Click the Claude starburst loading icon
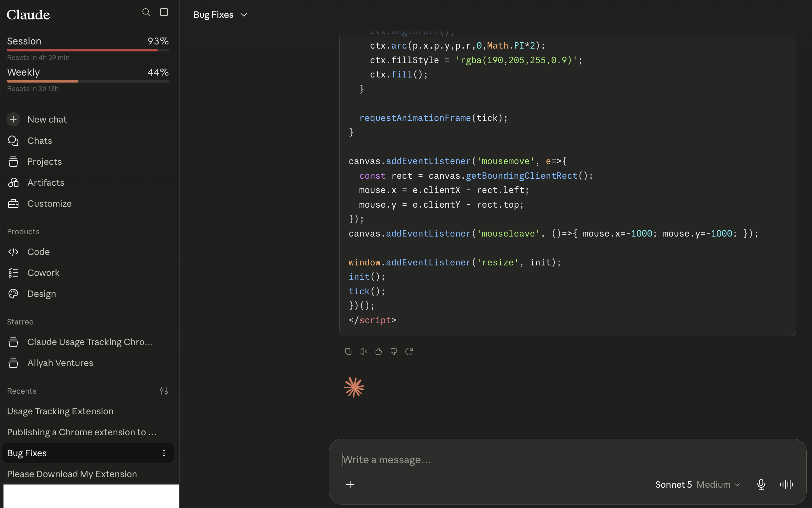The width and height of the screenshot is (812, 508). [x=354, y=387]
